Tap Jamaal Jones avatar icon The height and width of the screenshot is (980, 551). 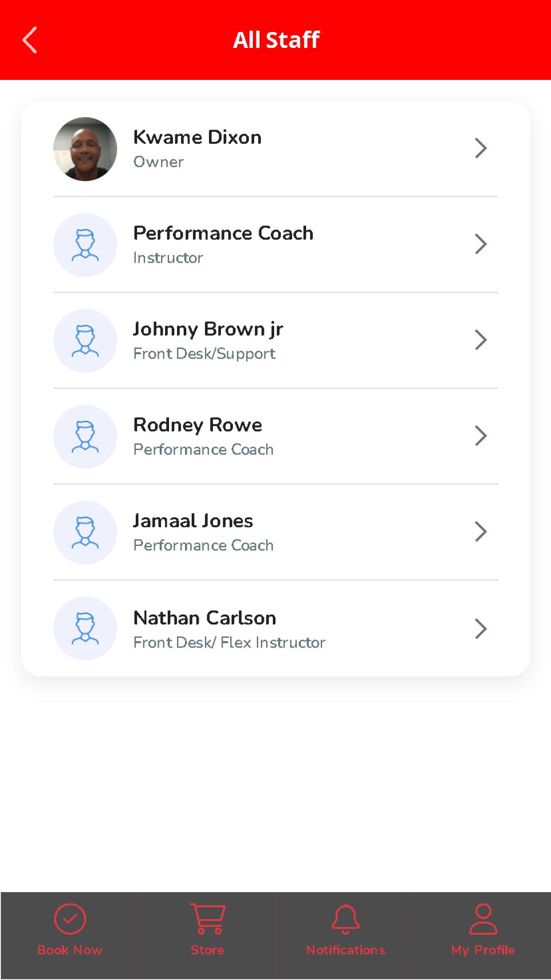coord(85,533)
